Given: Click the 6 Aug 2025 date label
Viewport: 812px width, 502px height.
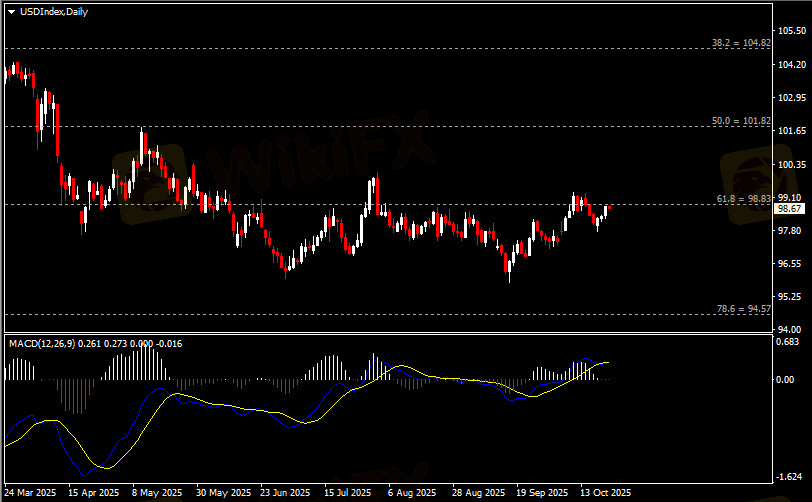Looking at the screenshot, I should coord(412,493).
